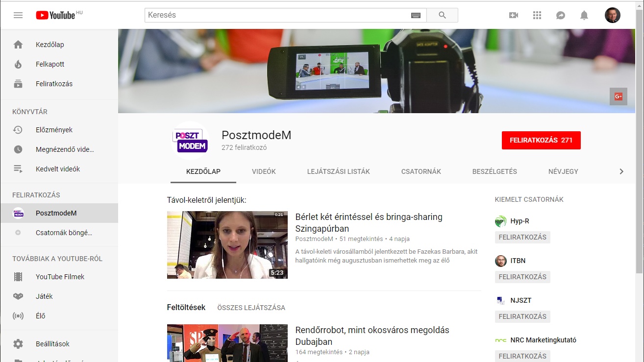Open the Hyp-R channel name
Image resolution: width=644 pixels, height=362 pixels.
tap(520, 221)
